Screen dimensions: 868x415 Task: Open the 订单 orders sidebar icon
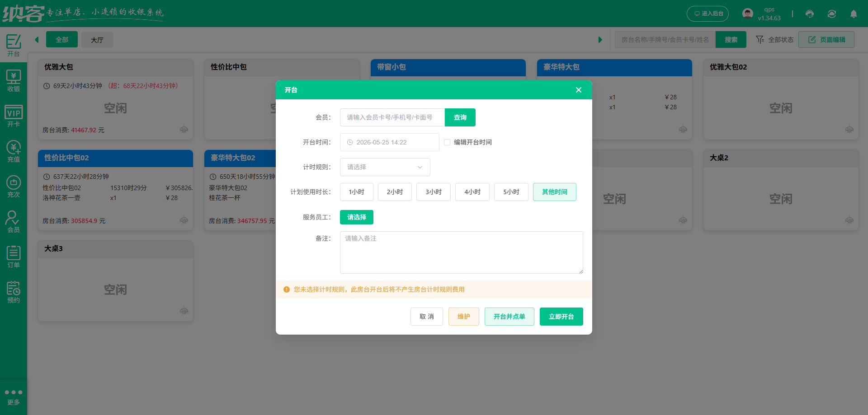(14, 257)
